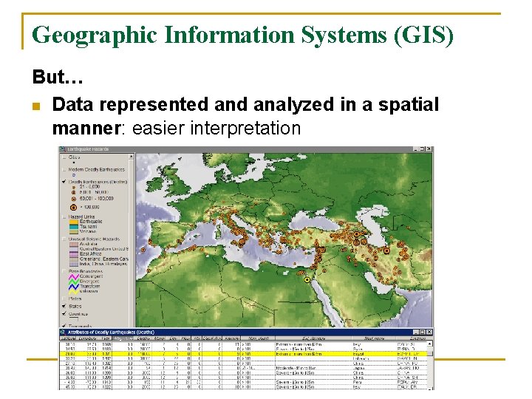
Task: Enable the Plates layer checkbox
Action: click(64, 299)
